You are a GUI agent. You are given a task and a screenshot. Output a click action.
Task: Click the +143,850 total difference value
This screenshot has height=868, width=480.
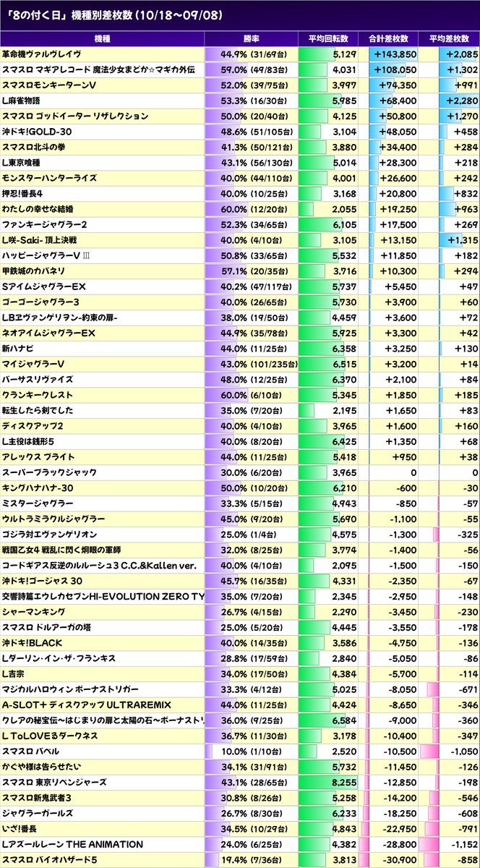pyautogui.click(x=395, y=54)
